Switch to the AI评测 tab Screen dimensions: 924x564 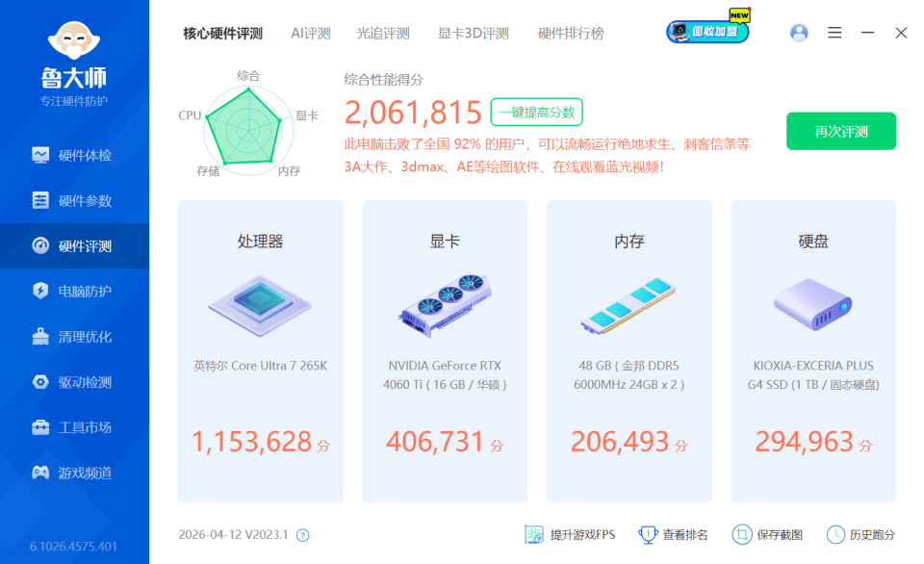(310, 32)
